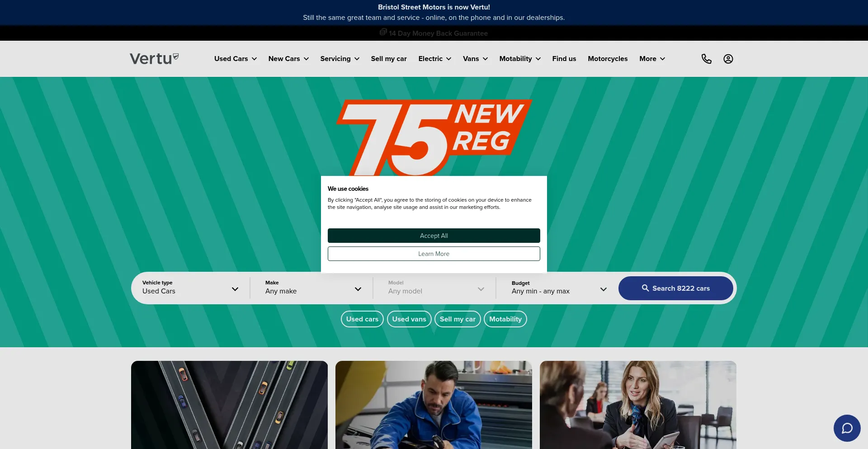This screenshot has height=449, width=868.
Task: Open the user account icon
Action: coord(728,59)
